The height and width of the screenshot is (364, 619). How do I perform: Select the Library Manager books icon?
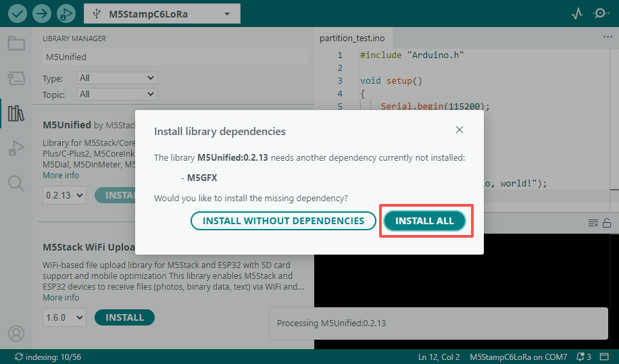[x=16, y=113]
